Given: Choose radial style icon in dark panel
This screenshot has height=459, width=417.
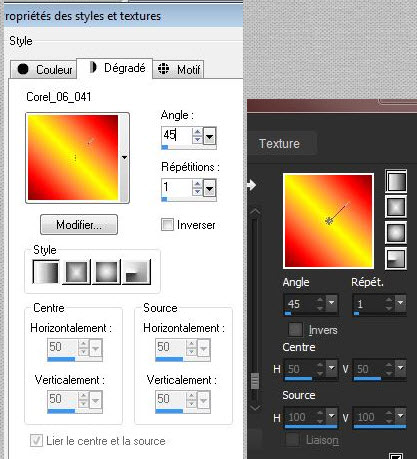Looking at the screenshot, I should pos(396,258).
